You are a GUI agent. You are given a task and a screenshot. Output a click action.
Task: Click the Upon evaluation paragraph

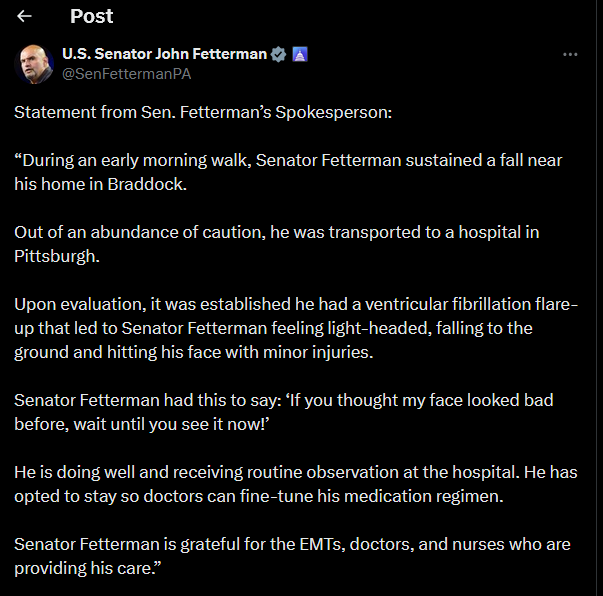point(295,328)
